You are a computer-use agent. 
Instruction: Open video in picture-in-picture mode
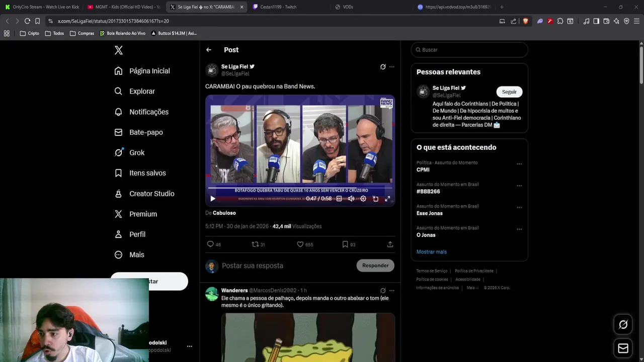[375, 199]
